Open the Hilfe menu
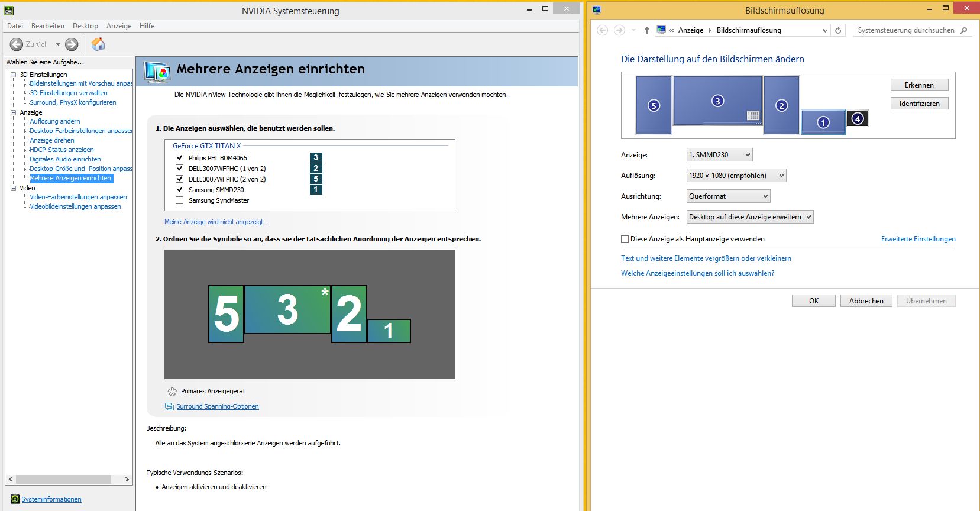The height and width of the screenshot is (511, 980). (x=147, y=26)
